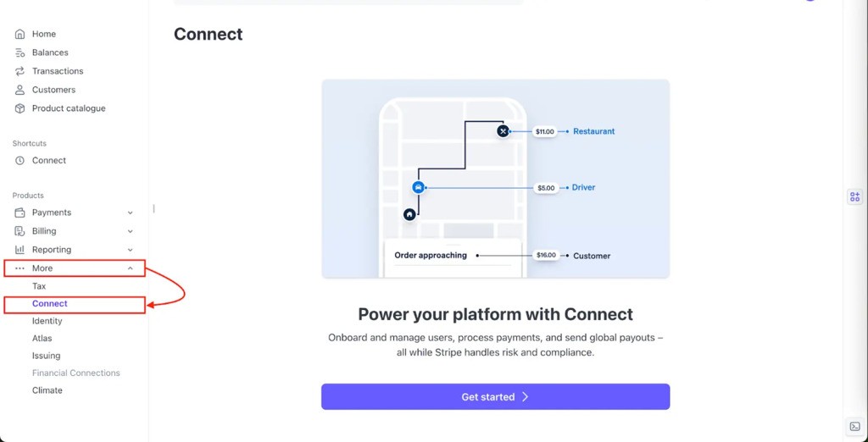Collapse the More section chevron

131,268
